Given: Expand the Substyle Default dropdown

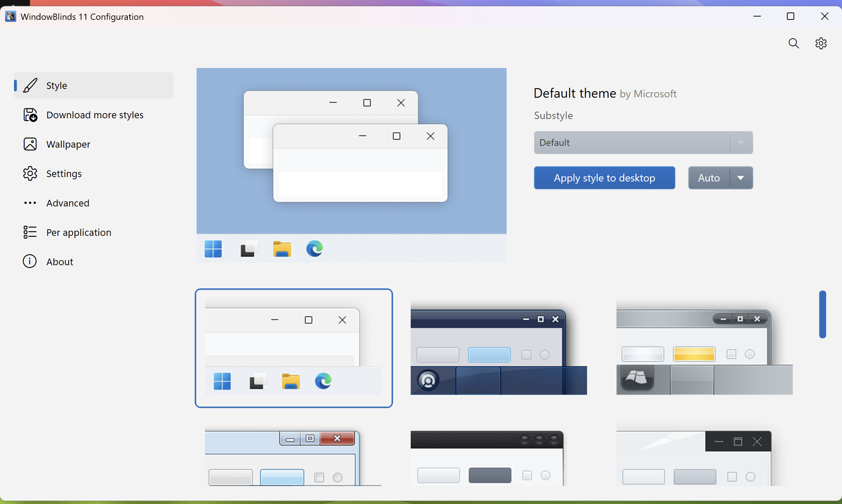Looking at the screenshot, I should [x=643, y=143].
